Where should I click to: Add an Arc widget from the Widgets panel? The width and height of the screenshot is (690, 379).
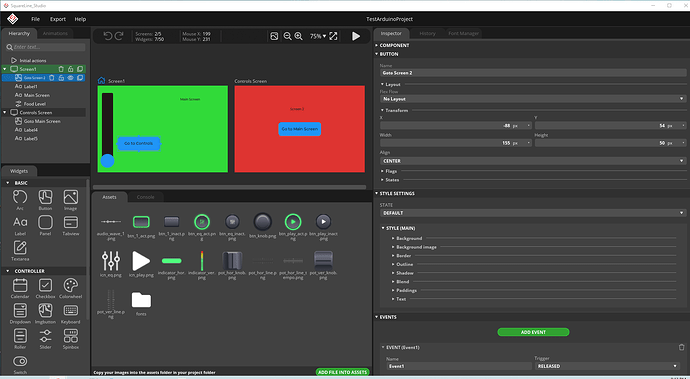(20, 200)
